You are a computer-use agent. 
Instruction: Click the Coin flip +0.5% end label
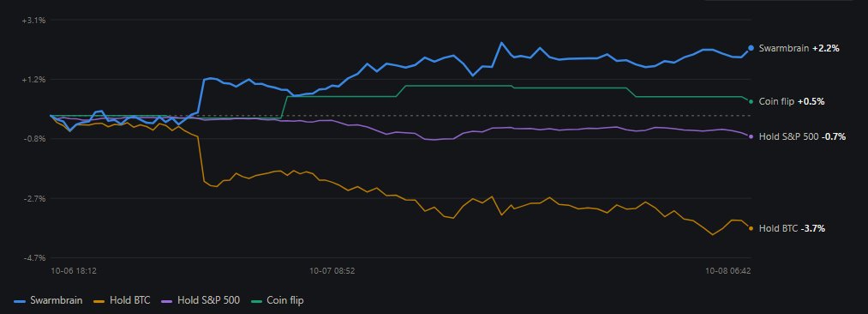pos(792,102)
